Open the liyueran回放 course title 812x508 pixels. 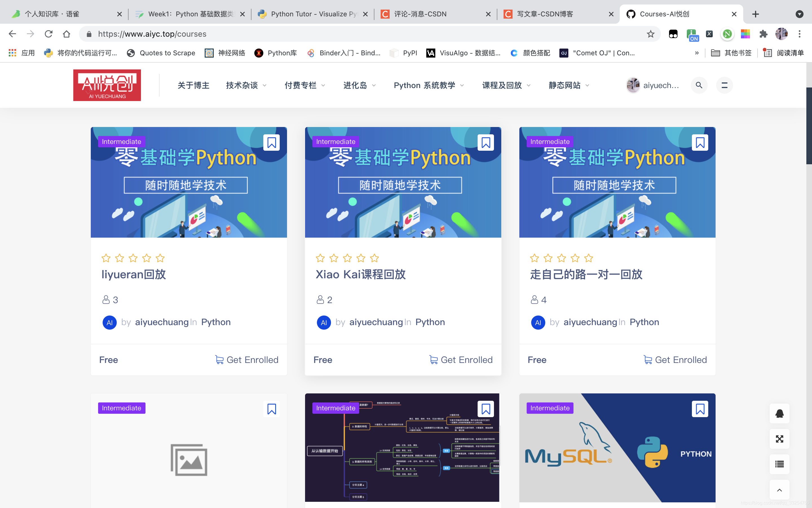point(134,275)
